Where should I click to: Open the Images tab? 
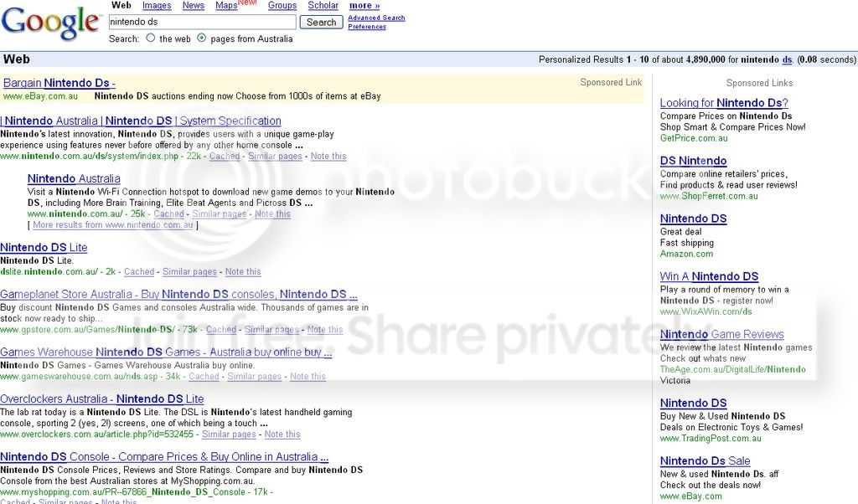point(157,6)
